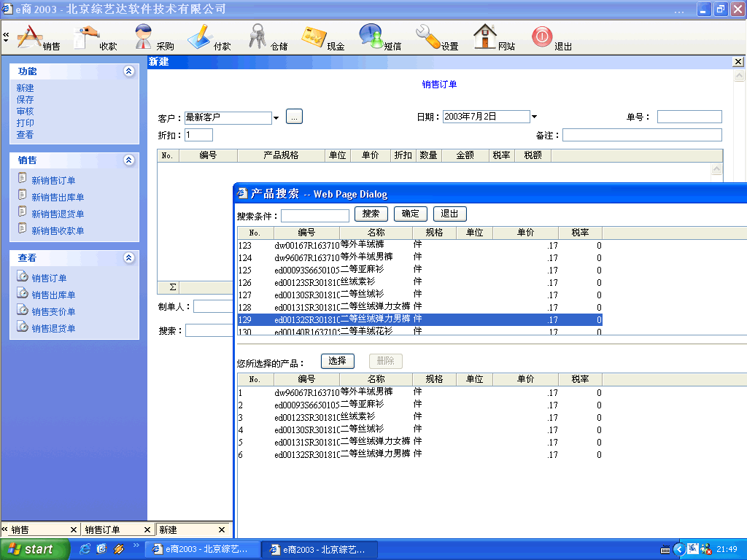Open the 设置 (Settings) wrench icon
This screenshot has width=747, height=560.
point(429,36)
